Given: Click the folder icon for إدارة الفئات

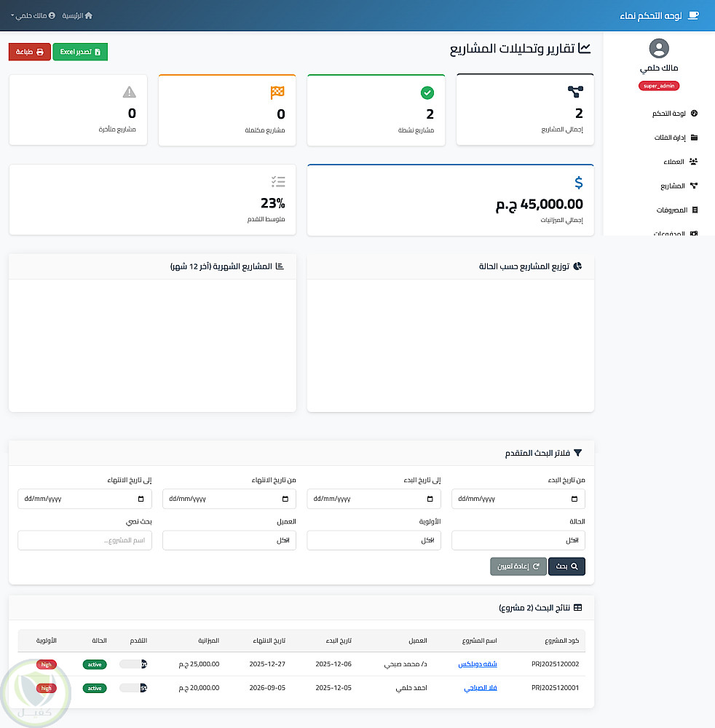Looking at the screenshot, I should pyautogui.click(x=694, y=138).
